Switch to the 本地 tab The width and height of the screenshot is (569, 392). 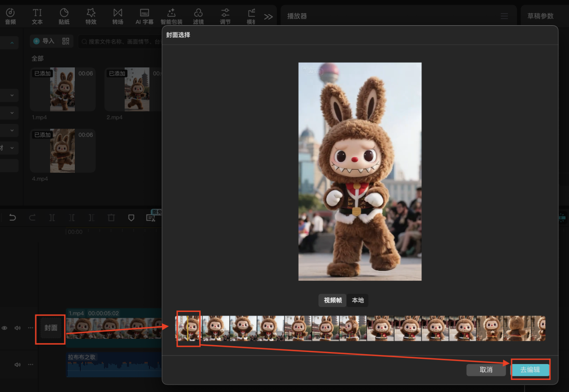pyautogui.click(x=358, y=300)
